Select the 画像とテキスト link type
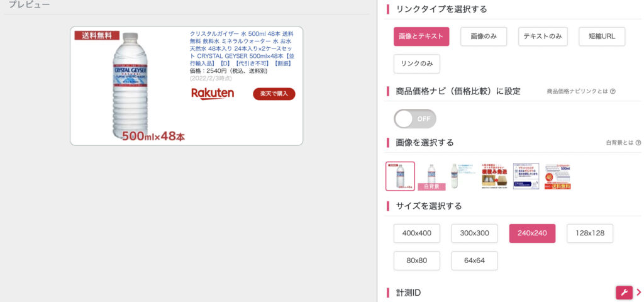Viewport: 644px width, 302px height. coord(421,36)
